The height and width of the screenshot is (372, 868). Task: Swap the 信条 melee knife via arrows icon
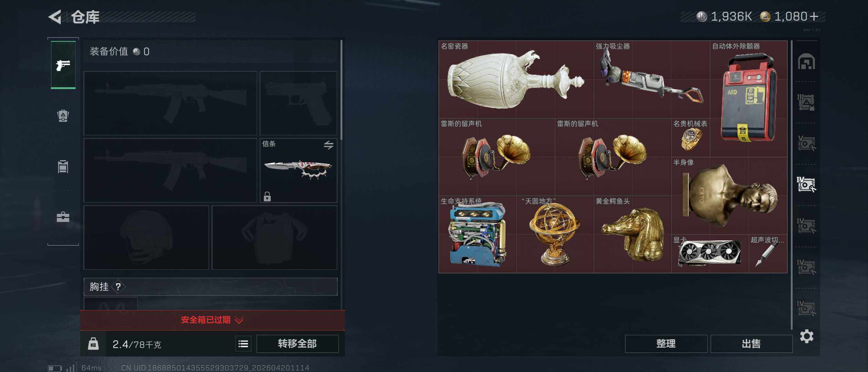329,145
